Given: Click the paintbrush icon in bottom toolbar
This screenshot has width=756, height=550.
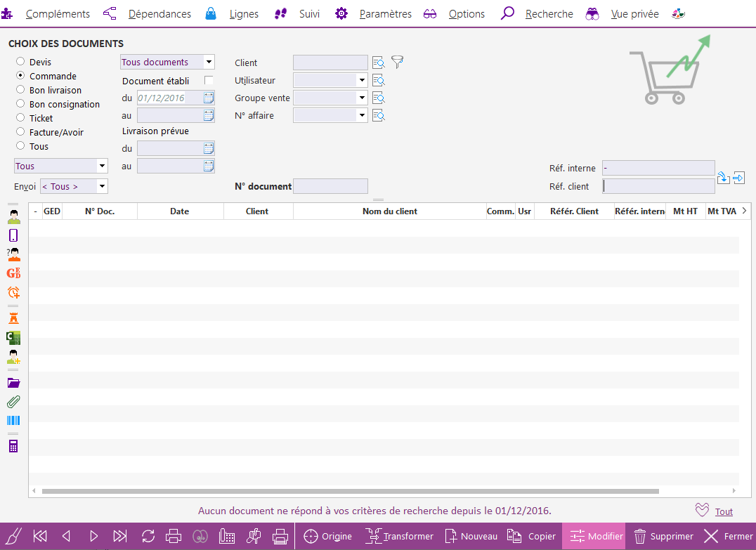Looking at the screenshot, I should click(13, 537).
